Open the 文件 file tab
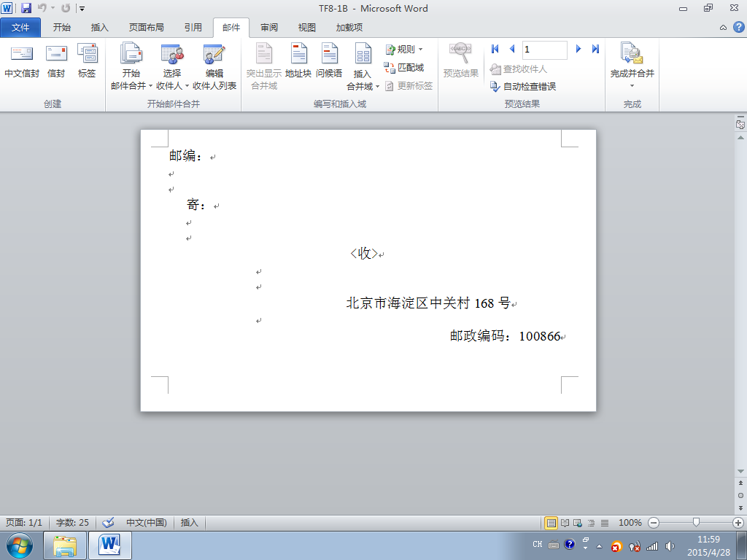747x560 pixels. [x=20, y=28]
